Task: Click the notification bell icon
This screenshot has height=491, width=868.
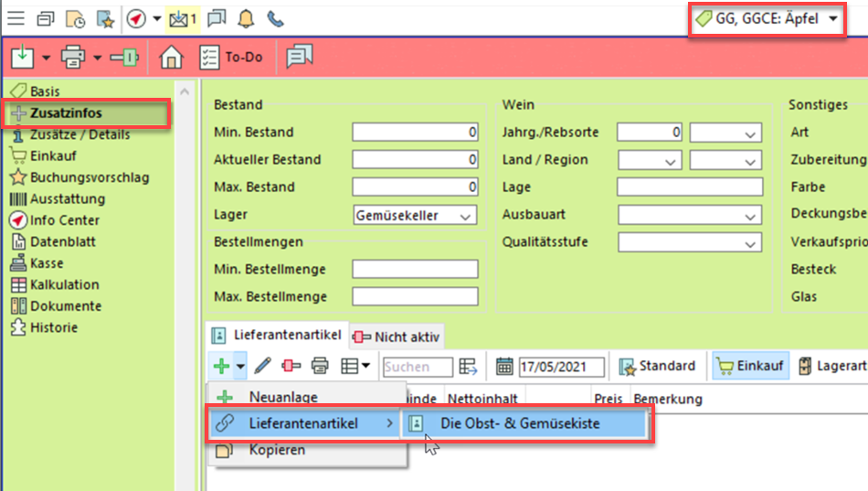Action: pyautogui.click(x=246, y=18)
